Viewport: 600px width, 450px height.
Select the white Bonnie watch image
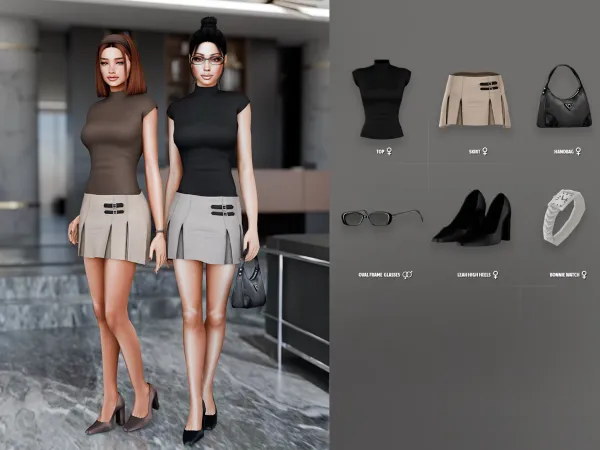click(x=563, y=216)
